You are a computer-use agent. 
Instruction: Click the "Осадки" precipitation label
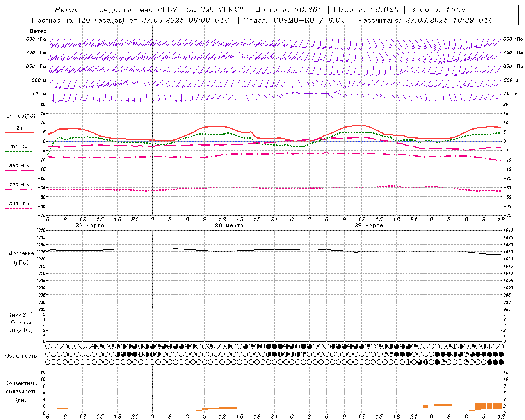(21, 322)
